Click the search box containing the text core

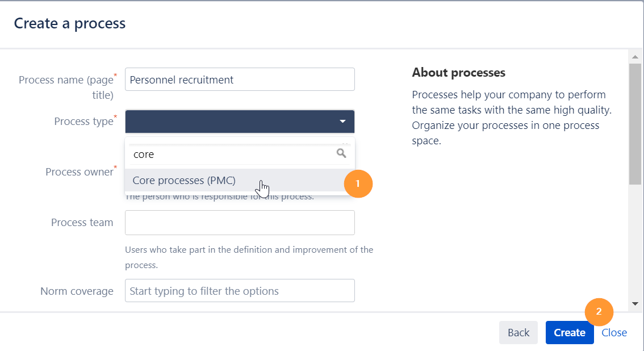(x=227, y=153)
